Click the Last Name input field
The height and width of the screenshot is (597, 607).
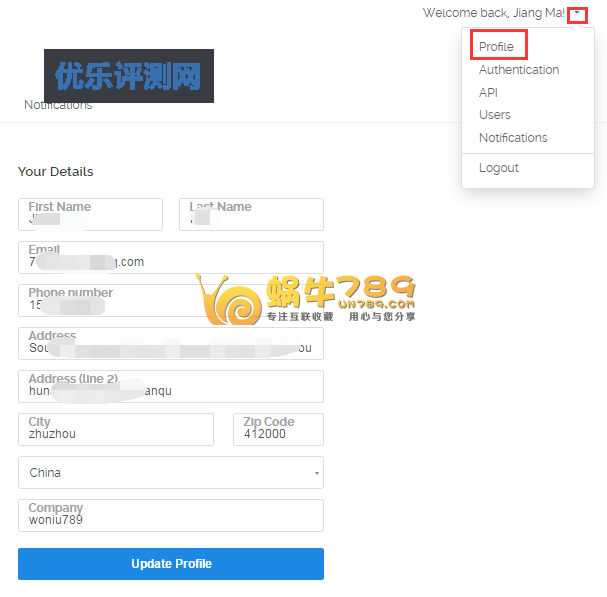coord(251,214)
